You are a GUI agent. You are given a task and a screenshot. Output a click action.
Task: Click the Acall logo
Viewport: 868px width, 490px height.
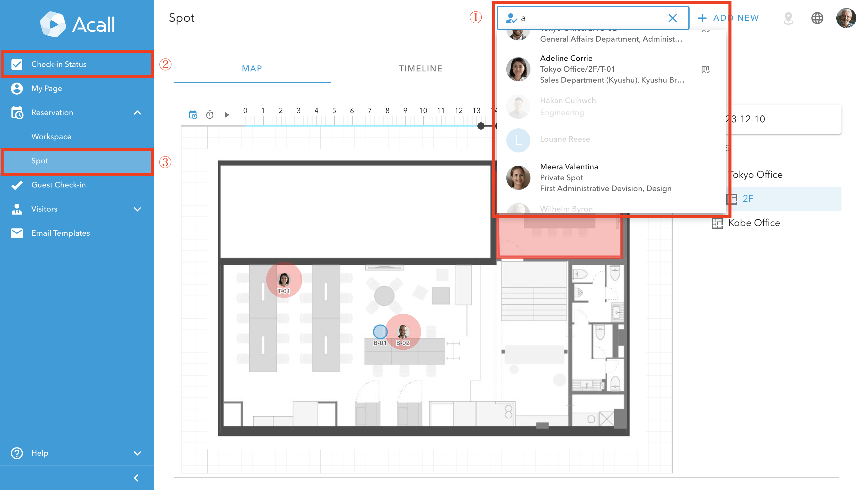77,24
